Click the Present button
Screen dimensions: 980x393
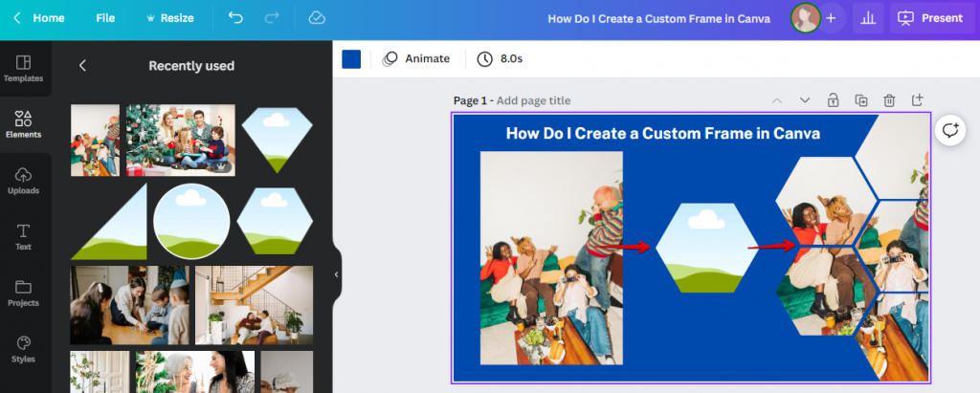(x=929, y=18)
